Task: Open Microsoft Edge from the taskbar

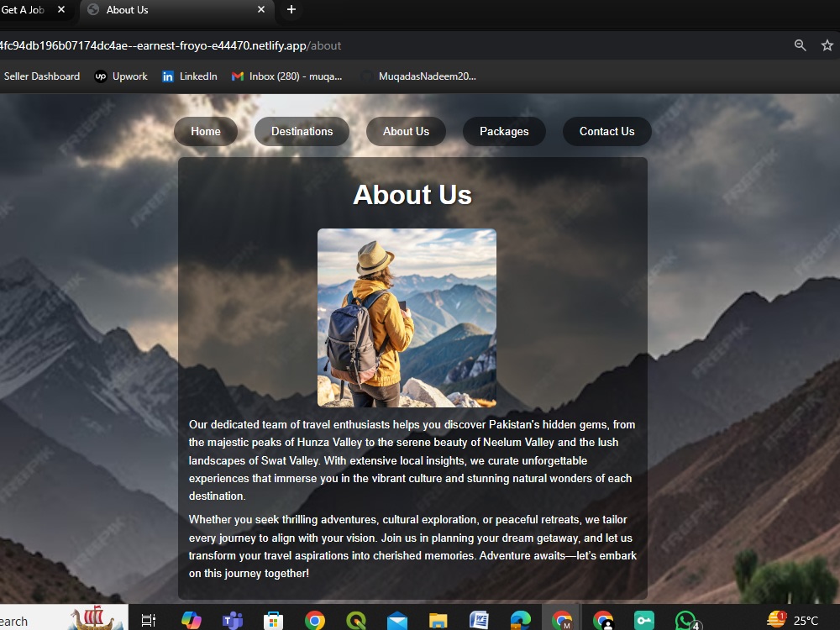Action: click(520, 621)
